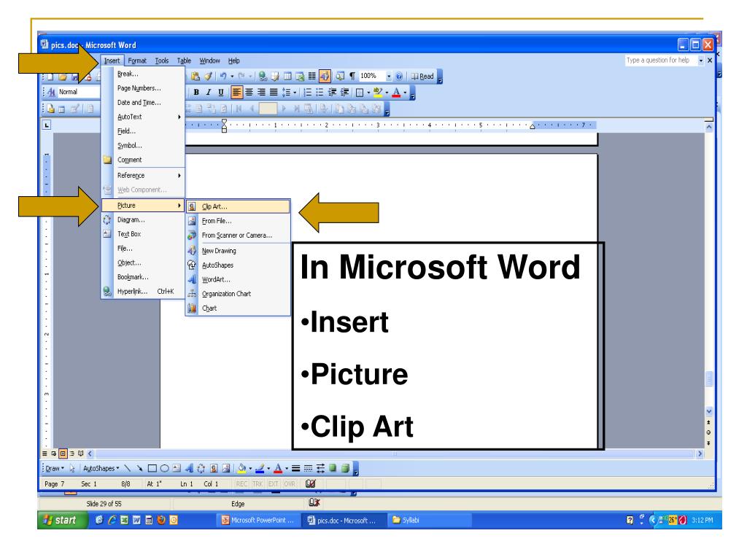Open the AutoShapes toolbar dropdown
This screenshot has height=560, width=747.
click(x=101, y=469)
